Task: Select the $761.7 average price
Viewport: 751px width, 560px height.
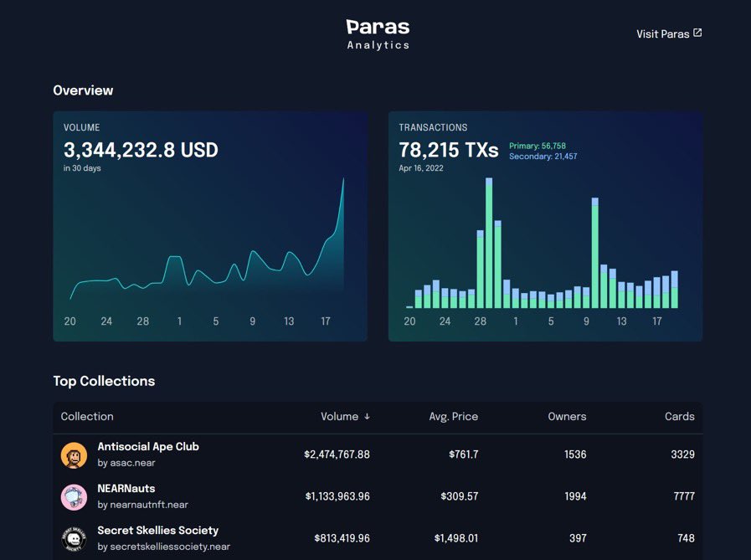Action: coord(464,455)
